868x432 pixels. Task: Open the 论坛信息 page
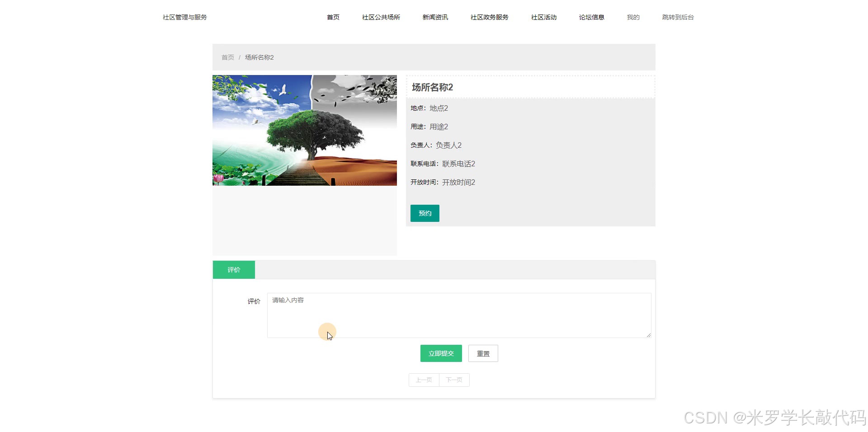pyautogui.click(x=591, y=17)
